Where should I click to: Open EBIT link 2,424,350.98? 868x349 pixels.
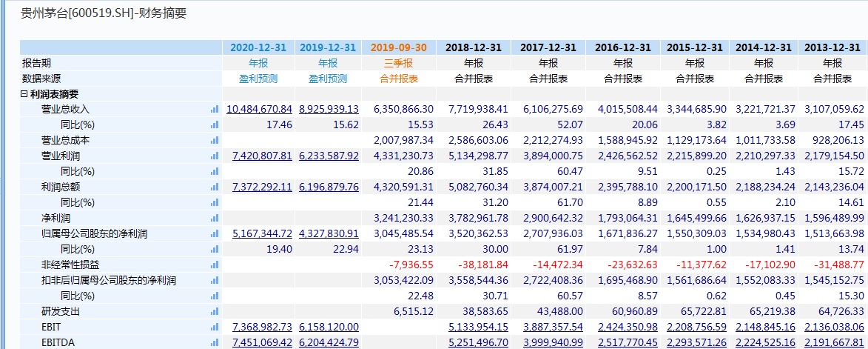tap(628, 328)
